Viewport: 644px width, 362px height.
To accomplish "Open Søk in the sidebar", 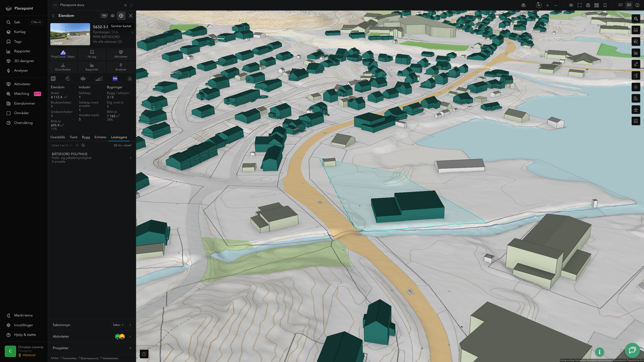I will coord(24,22).
